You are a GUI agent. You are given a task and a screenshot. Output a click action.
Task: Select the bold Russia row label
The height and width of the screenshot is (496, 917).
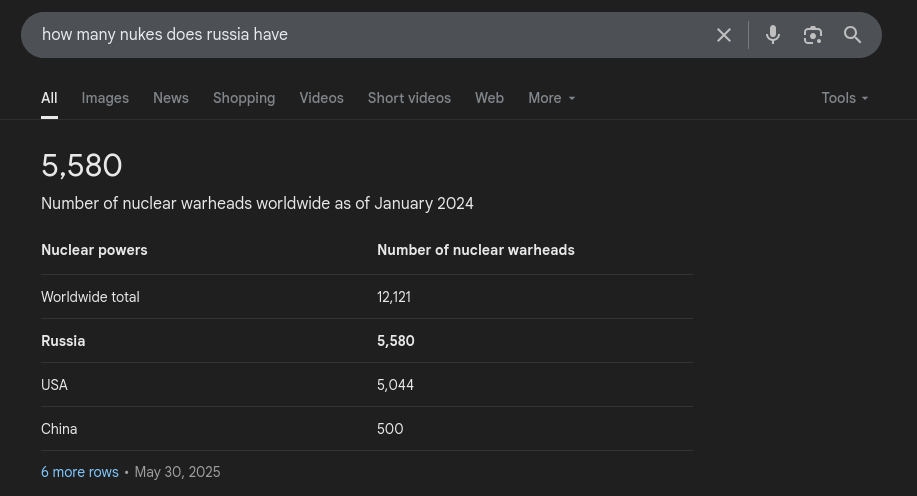[x=63, y=341]
